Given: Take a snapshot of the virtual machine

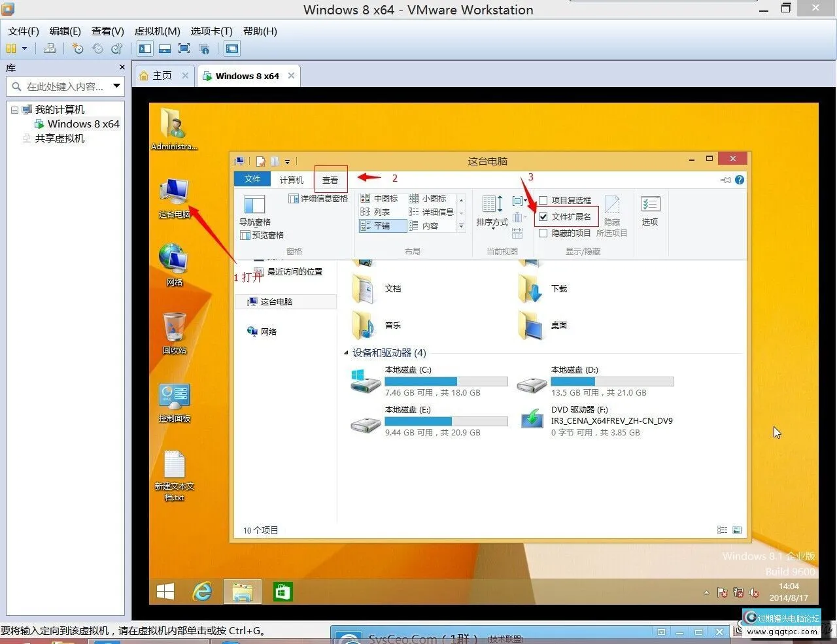Looking at the screenshot, I should click(77, 48).
